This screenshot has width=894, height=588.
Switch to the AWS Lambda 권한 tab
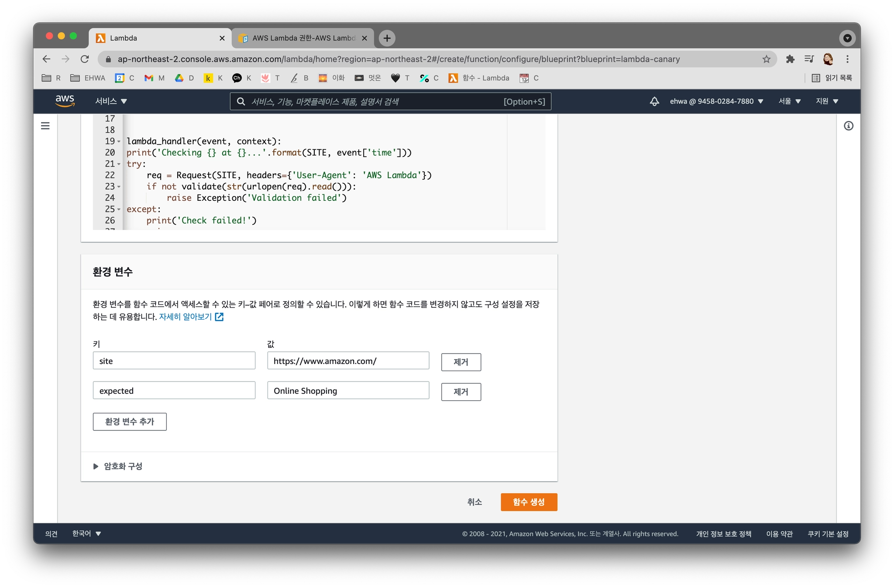point(303,38)
